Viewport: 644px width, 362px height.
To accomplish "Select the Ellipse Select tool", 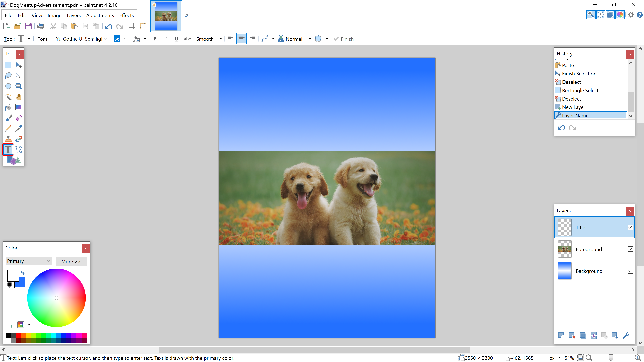I will [8, 86].
